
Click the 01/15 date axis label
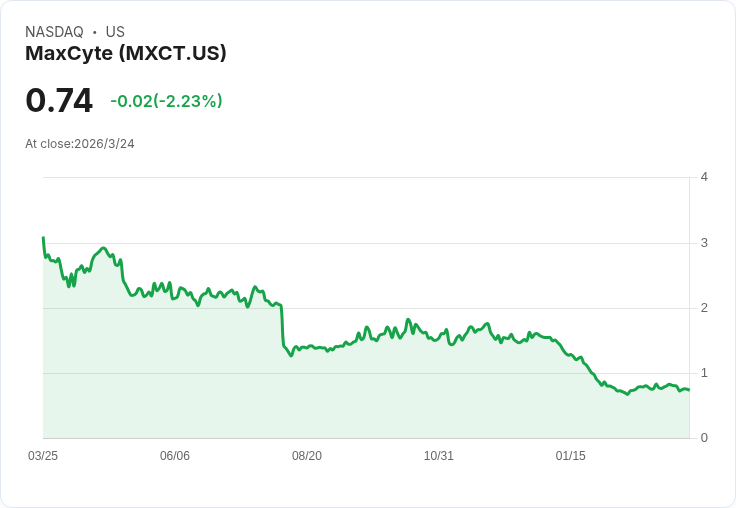[571, 456]
